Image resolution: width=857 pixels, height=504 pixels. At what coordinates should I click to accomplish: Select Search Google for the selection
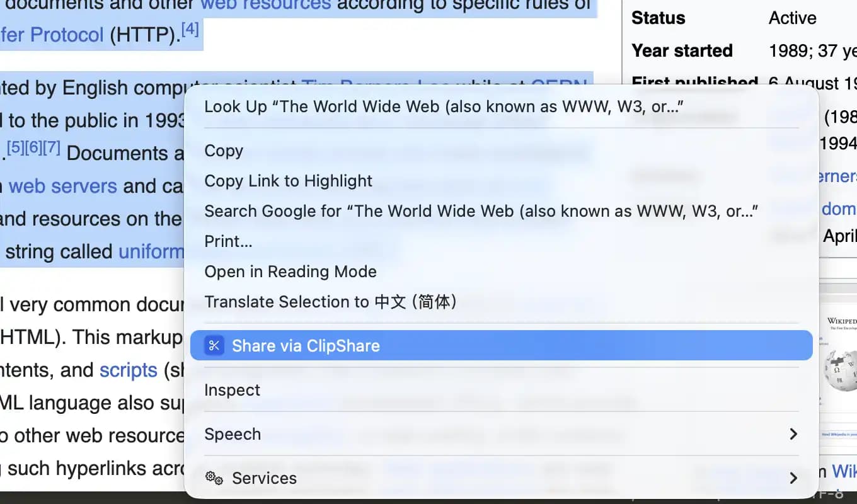[501, 212]
